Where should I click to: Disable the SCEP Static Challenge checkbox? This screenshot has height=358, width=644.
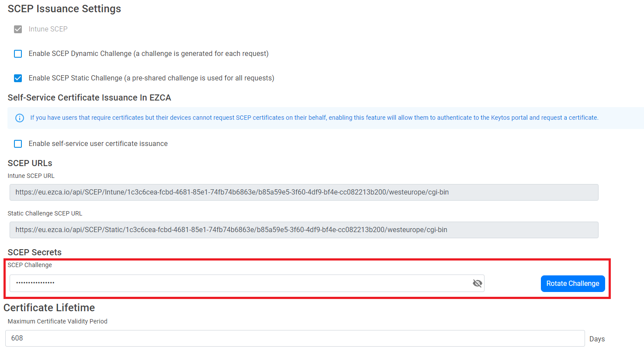[x=18, y=78]
